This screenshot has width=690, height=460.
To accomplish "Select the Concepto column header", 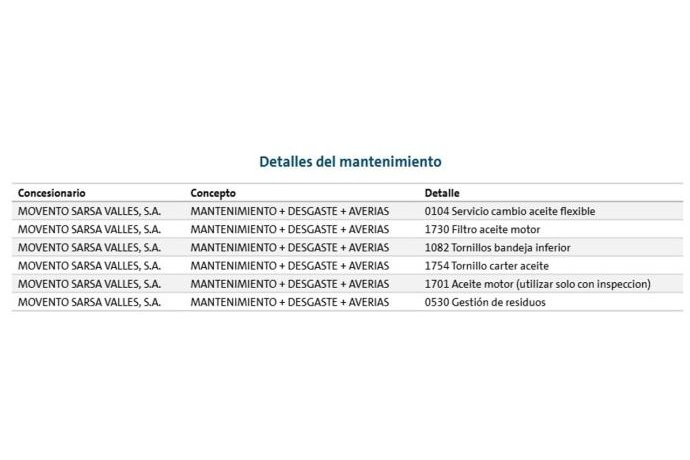I will [213, 193].
